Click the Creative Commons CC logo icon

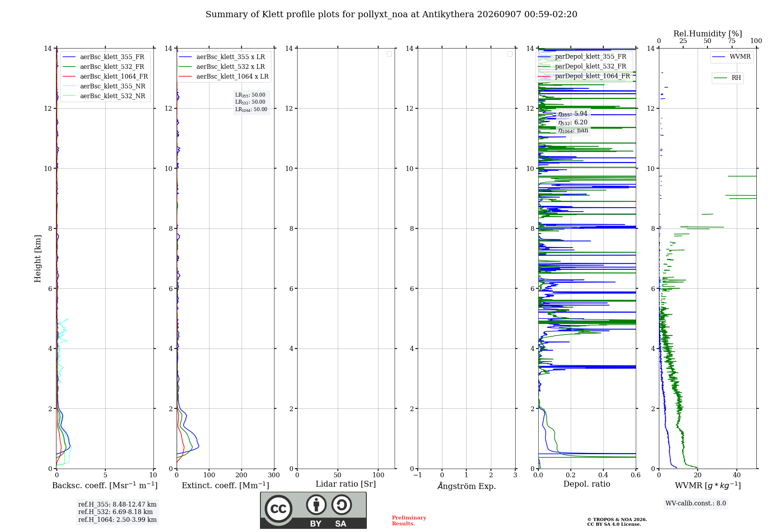(x=278, y=509)
